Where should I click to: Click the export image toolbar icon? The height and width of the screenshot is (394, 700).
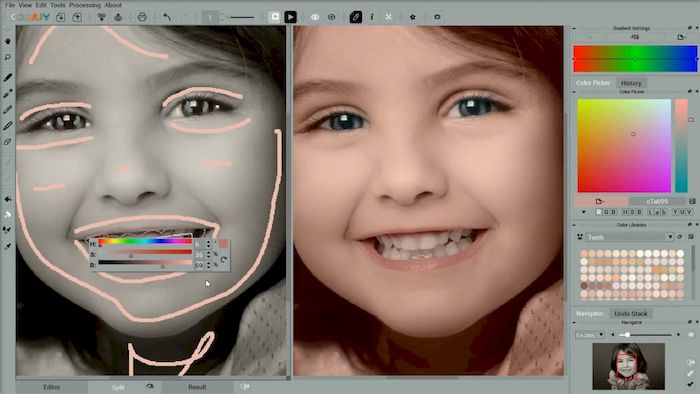[77, 17]
